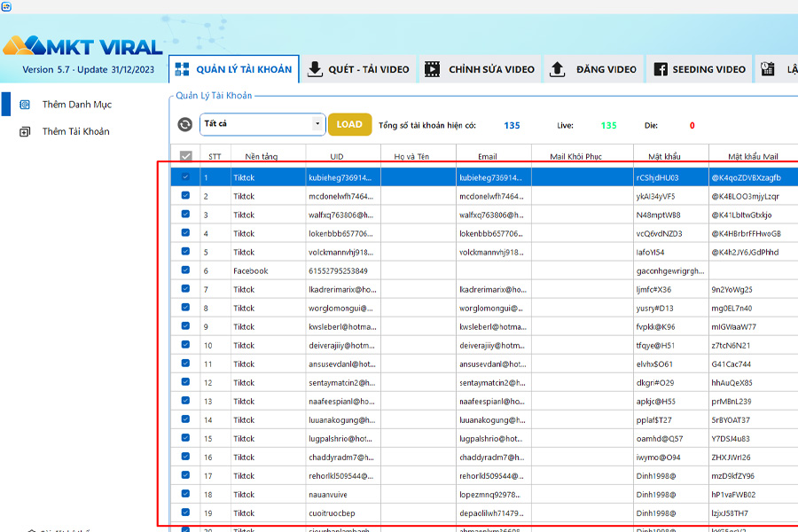Click the green Live count 135
The image size is (798, 532).
[608, 125]
